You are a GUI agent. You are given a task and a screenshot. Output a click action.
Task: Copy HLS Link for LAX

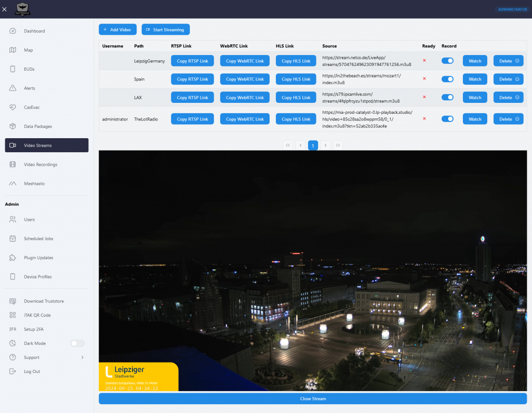tap(296, 97)
